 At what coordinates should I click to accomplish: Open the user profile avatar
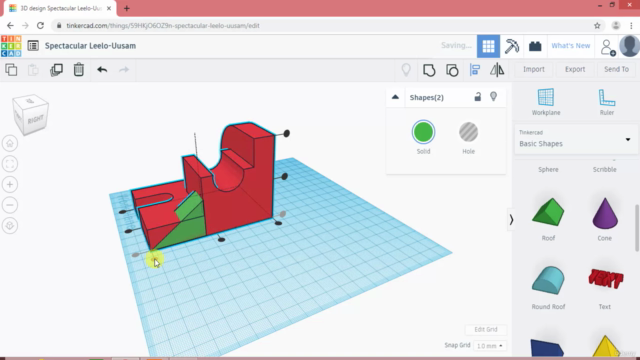[629, 46]
